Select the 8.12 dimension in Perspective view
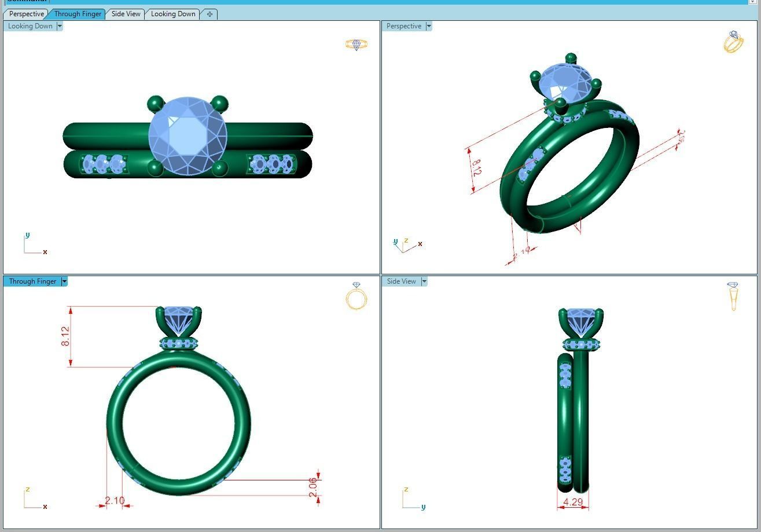This screenshot has height=532, width=761. (x=476, y=168)
